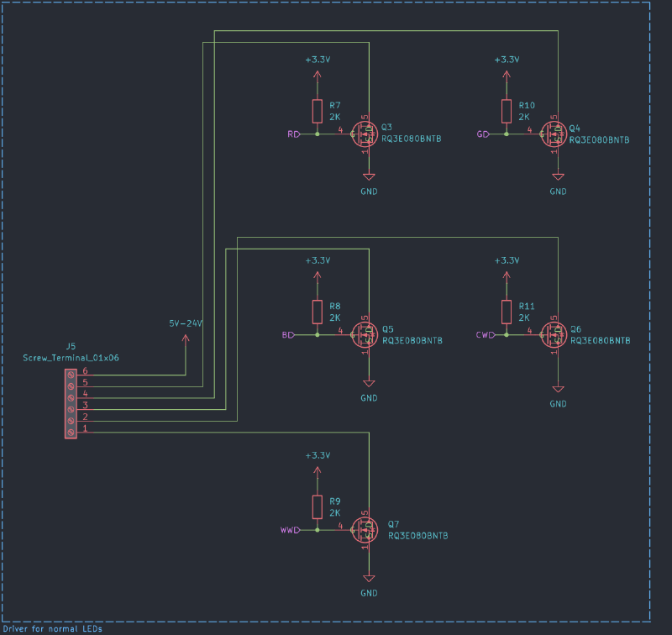Image resolution: width=672 pixels, height=635 pixels.
Task: Select the GND symbol below Q3
Action: click(x=369, y=176)
